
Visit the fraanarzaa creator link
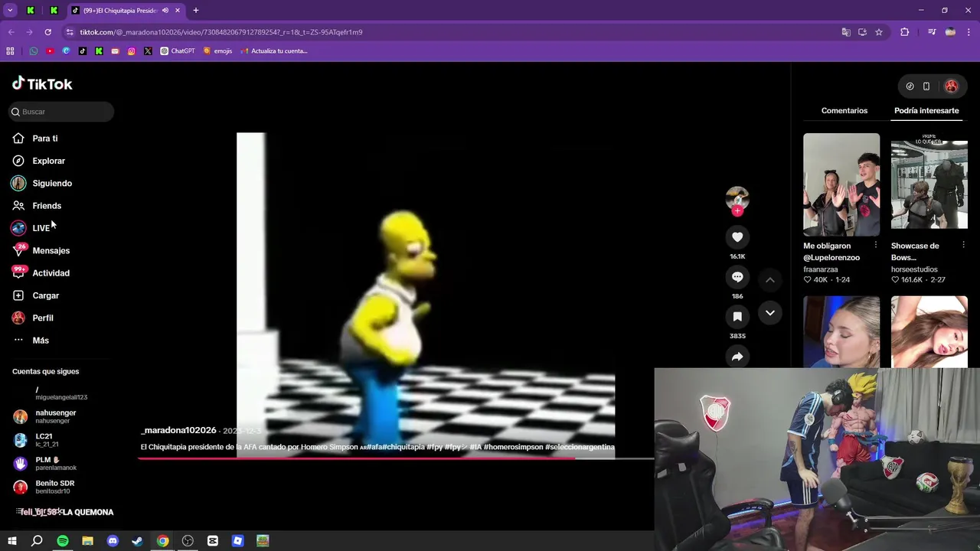coord(820,269)
